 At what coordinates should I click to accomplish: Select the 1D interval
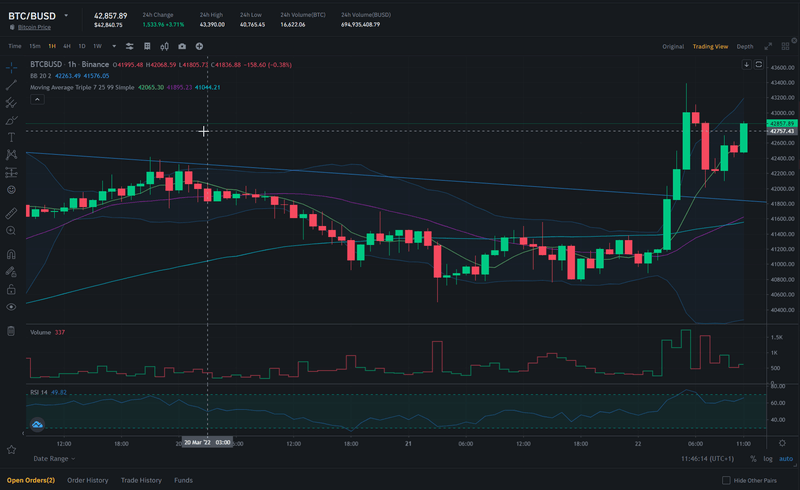coord(82,46)
